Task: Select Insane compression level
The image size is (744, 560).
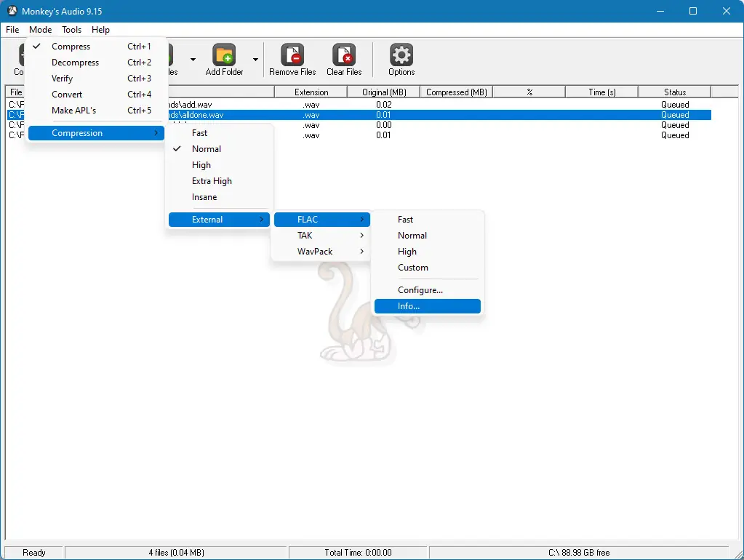Action: (219, 197)
